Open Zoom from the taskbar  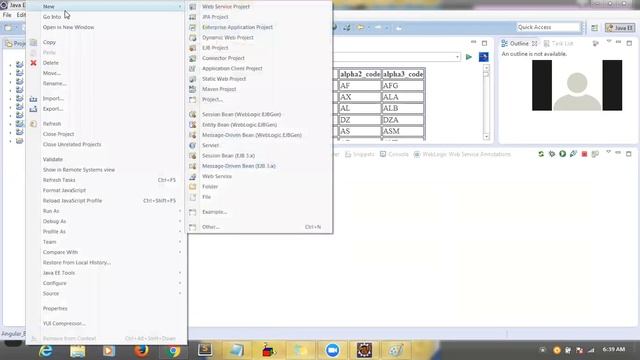pos(333,351)
